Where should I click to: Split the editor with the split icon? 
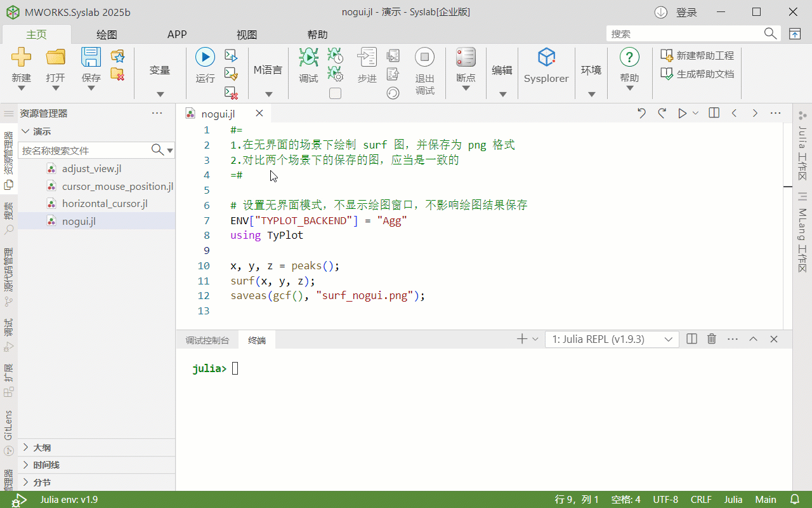click(x=714, y=113)
